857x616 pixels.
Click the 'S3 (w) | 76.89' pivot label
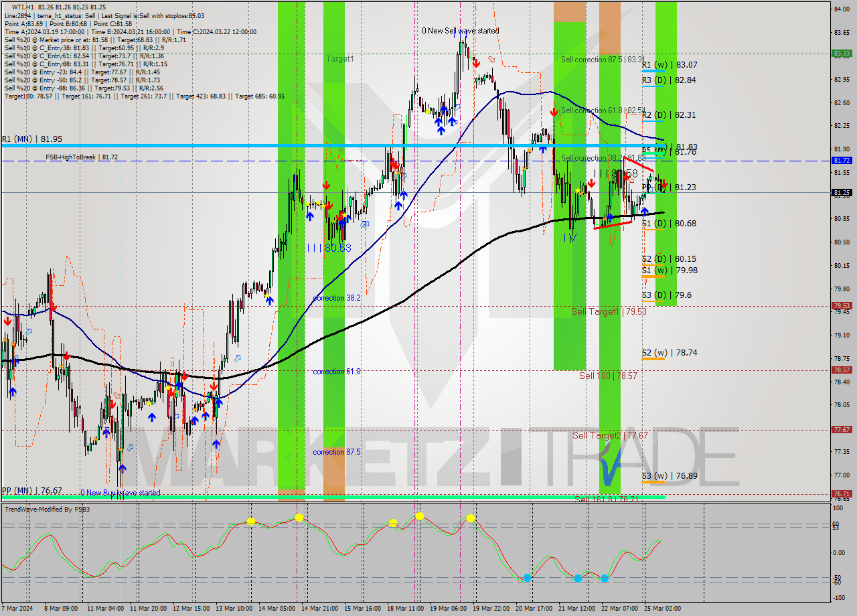[x=670, y=476]
